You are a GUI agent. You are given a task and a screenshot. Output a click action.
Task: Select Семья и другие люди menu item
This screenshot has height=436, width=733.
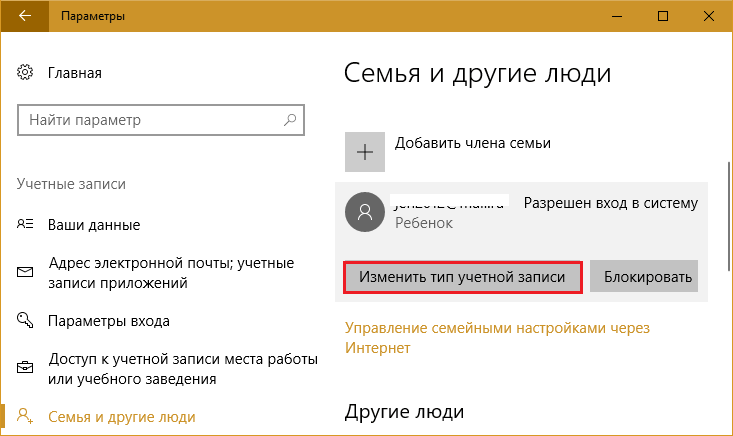coord(122,417)
